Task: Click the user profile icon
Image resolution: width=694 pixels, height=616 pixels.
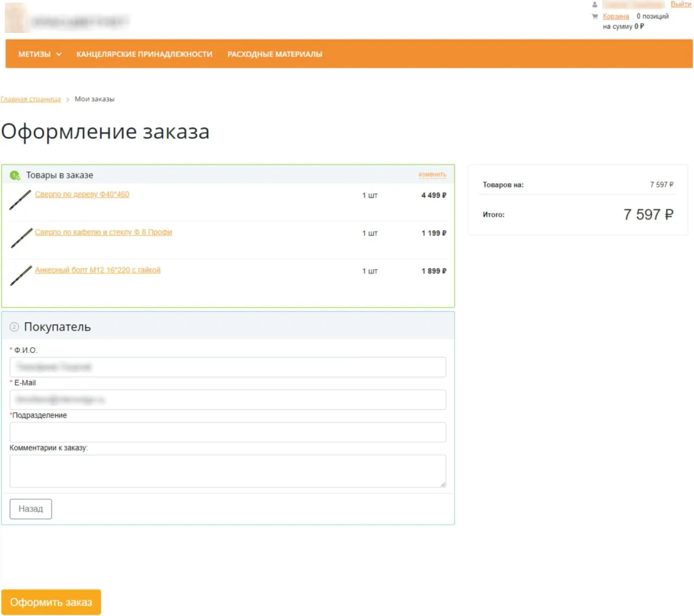Action: [x=595, y=4]
